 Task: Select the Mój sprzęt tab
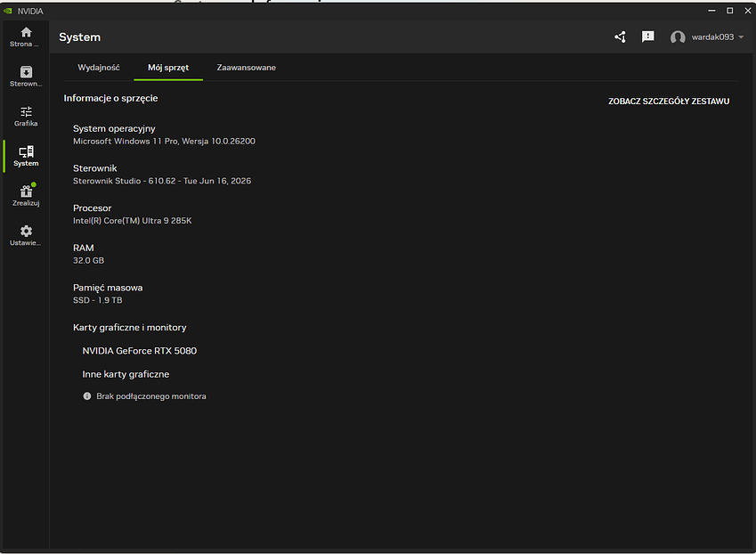(168, 68)
